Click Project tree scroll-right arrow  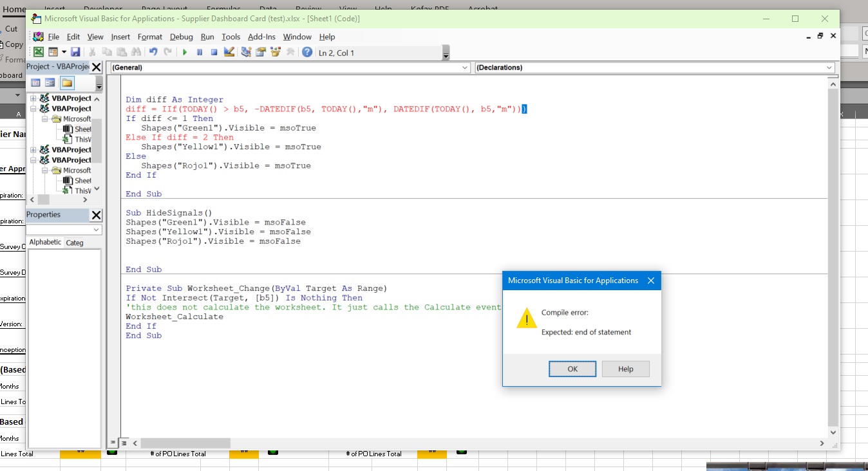(85, 200)
